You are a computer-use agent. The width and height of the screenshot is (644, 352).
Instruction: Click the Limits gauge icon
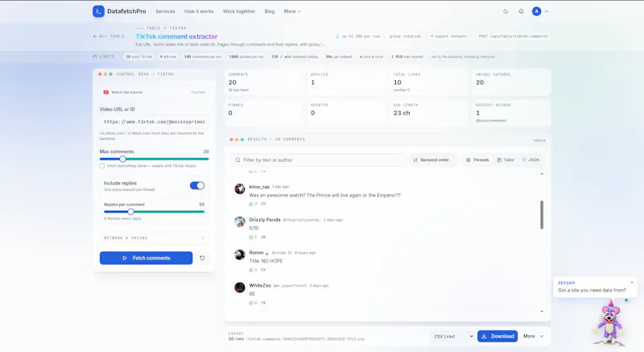pyautogui.click(x=95, y=56)
